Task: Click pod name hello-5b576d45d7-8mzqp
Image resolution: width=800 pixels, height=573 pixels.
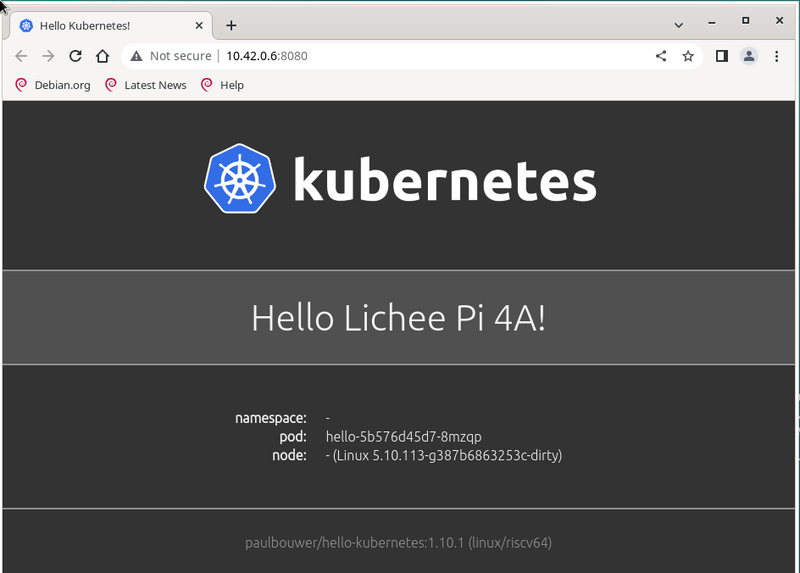Action: click(x=404, y=437)
